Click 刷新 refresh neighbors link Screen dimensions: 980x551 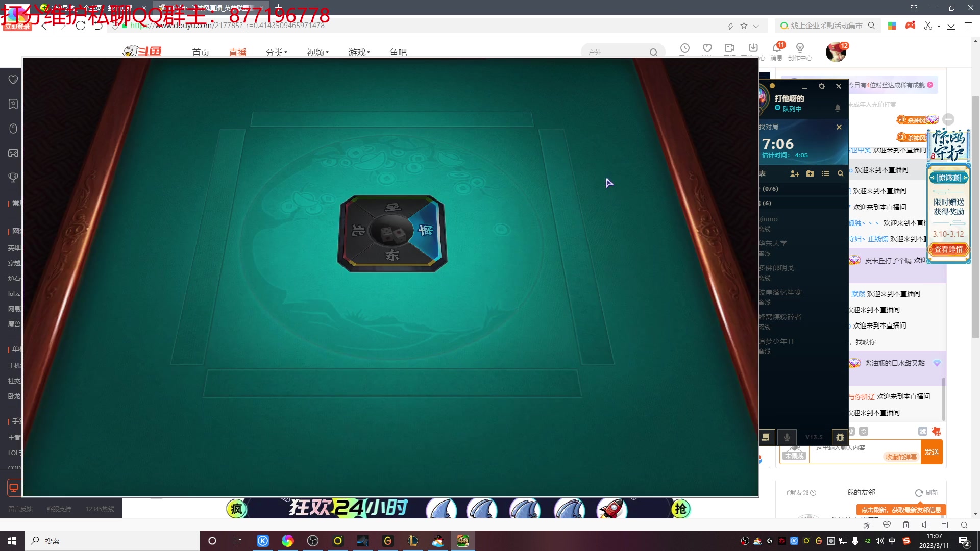(927, 492)
